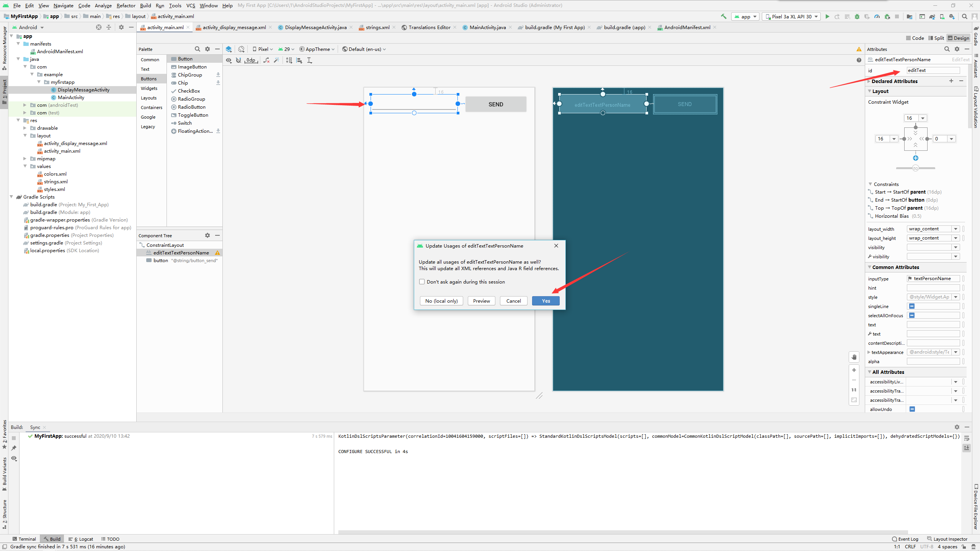Screen dimensions: 980x551
Task: Click the horizontal bias slider handle
Action: click(915, 168)
